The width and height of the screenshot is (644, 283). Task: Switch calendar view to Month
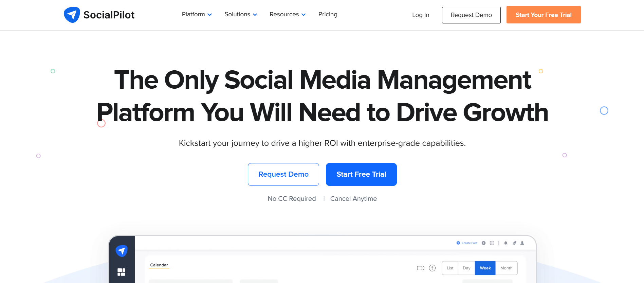coord(507,268)
